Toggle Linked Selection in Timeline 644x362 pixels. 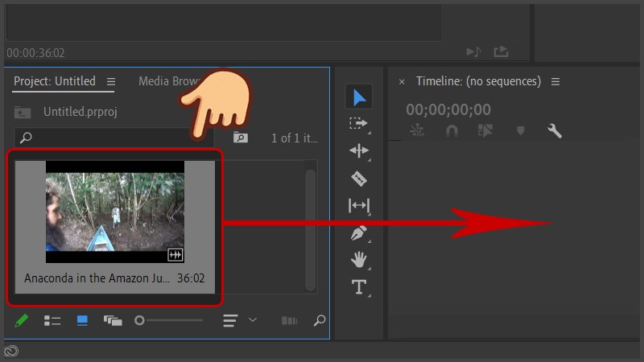coord(485,131)
